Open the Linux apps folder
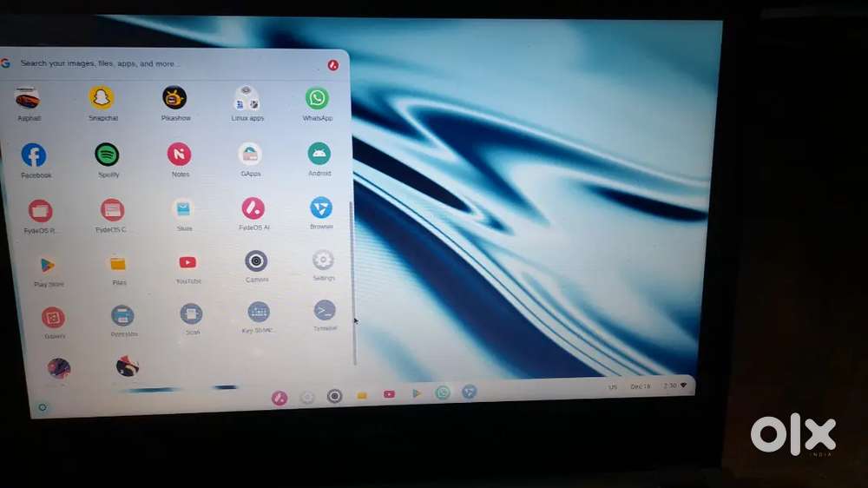 247,98
